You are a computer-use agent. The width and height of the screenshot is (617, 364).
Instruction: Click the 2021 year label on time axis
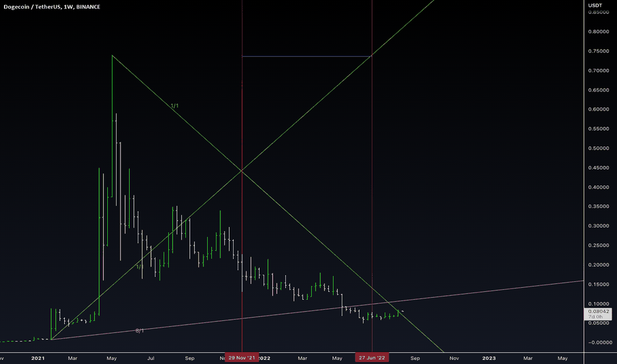(x=38, y=358)
